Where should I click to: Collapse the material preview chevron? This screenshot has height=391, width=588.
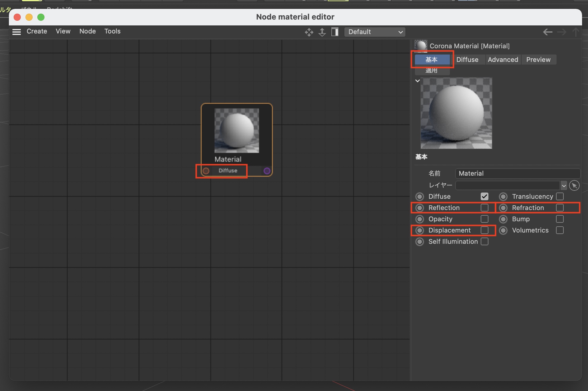(x=417, y=81)
